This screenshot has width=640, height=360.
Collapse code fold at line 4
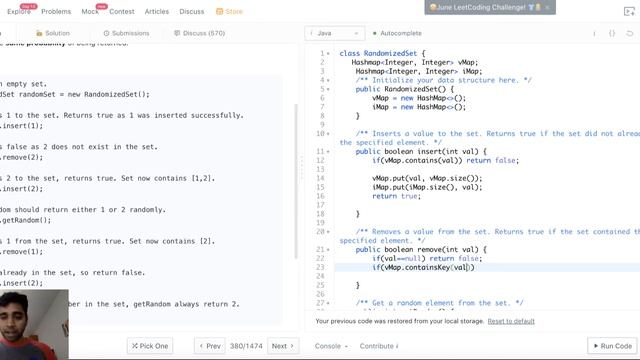click(x=328, y=80)
